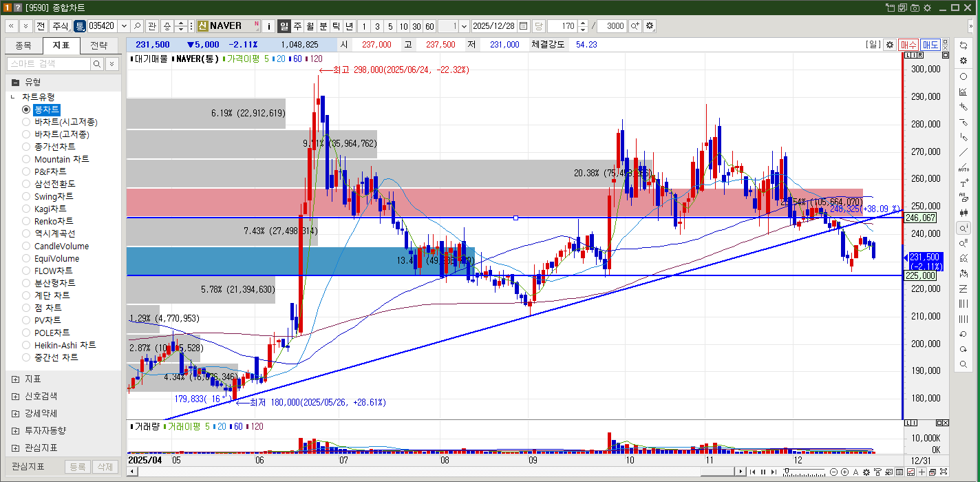980x482 pixels.
Task: Click the camera icon in title bar
Action: 915,8
